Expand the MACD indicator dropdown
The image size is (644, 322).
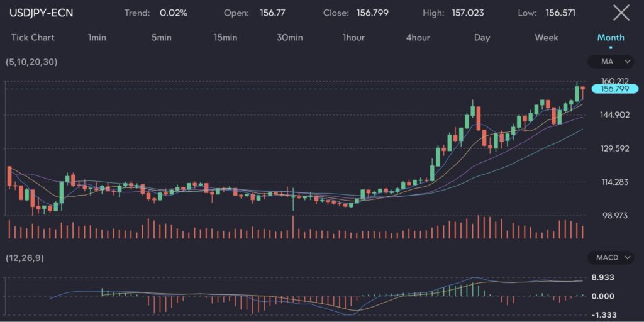click(x=611, y=258)
